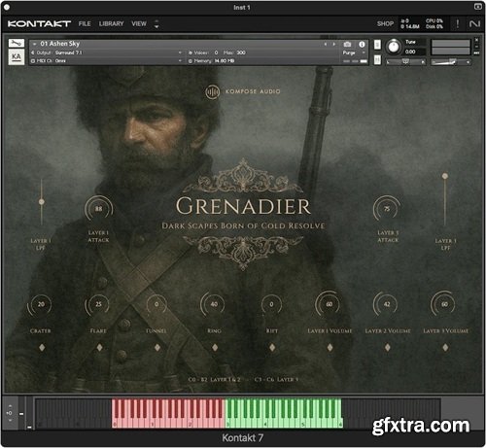The image size is (486, 448).
Task: Click the Crater knob showing 20
Action: coord(41,304)
